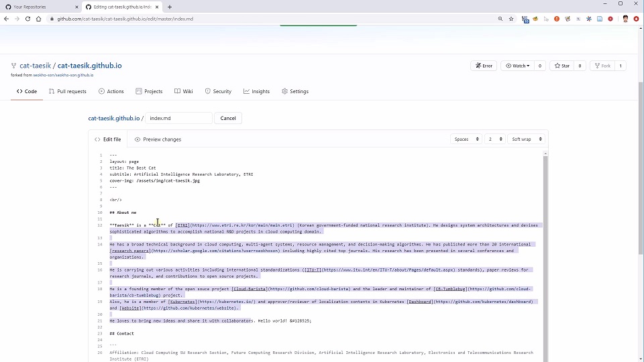
Task: Open the Security shield tab
Action: pos(218,91)
